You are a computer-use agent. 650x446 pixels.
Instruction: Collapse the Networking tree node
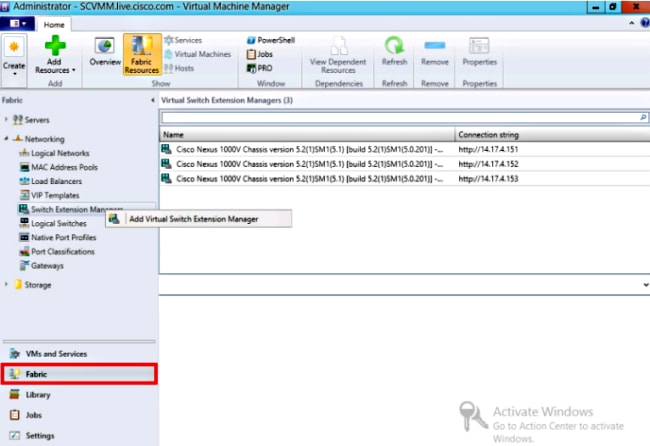(6, 138)
